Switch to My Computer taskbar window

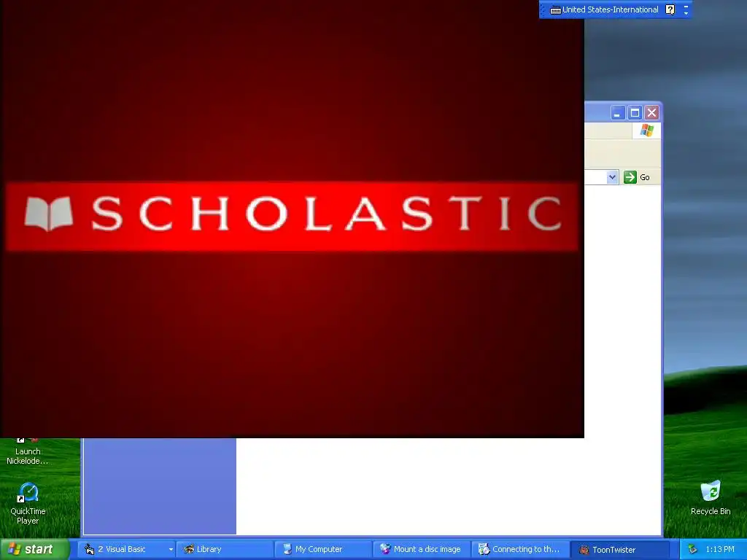tap(323, 550)
